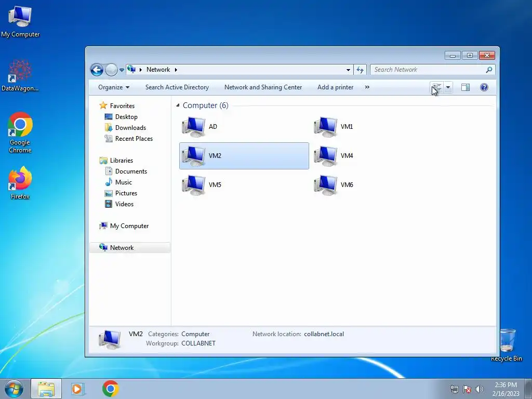Click the Computer (6) group header
This screenshot has width=532, height=399.
[206, 105]
